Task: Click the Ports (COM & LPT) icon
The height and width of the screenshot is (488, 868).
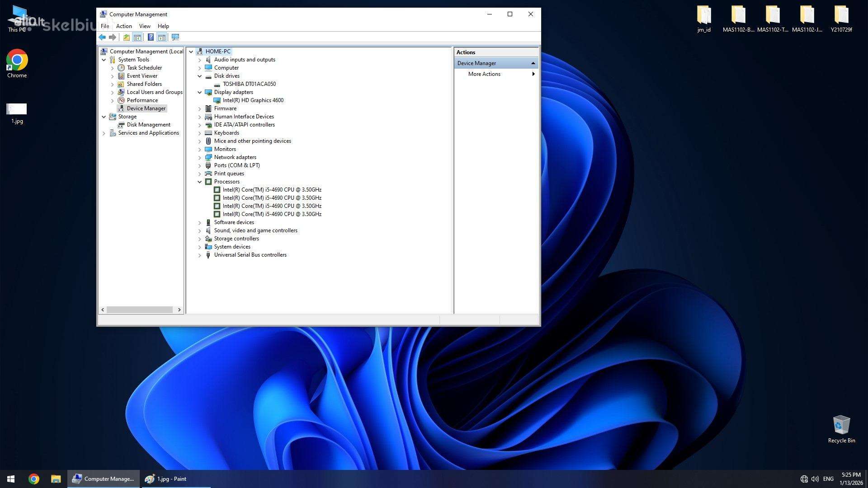Action: 208,165
